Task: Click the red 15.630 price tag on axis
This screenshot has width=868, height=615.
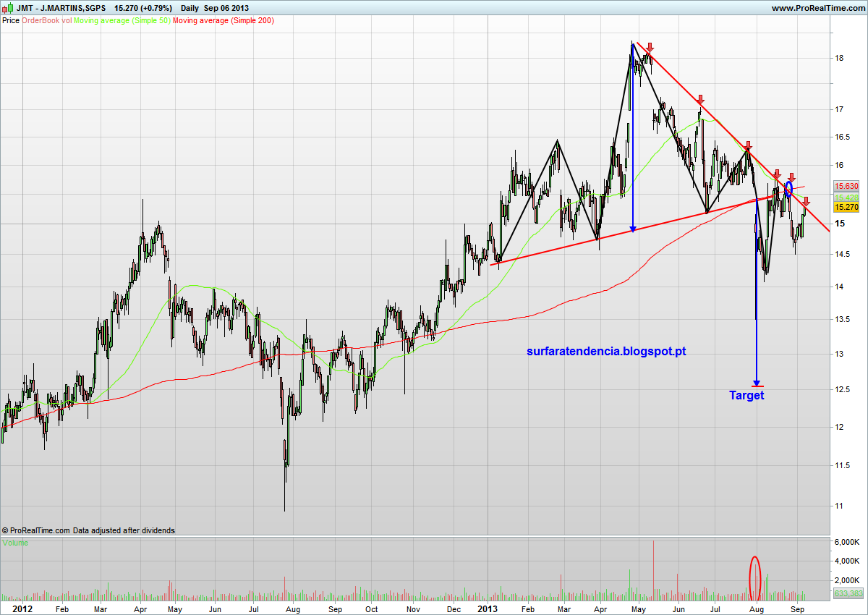Action: pyautogui.click(x=846, y=186)
